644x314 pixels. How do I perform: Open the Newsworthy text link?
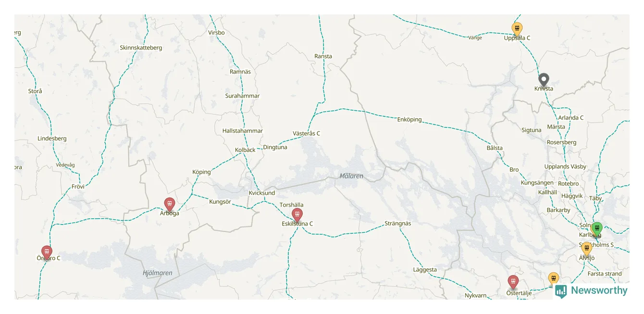(599, 290)
